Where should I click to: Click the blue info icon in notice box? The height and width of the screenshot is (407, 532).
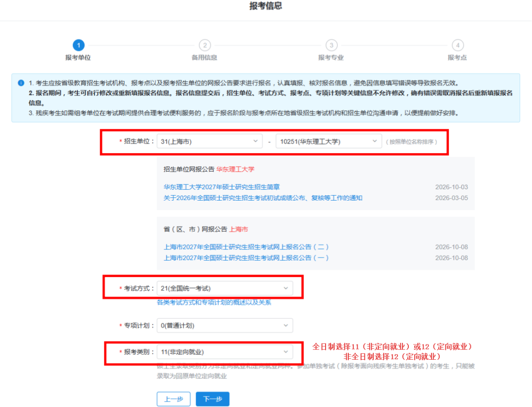pos(21,83)
